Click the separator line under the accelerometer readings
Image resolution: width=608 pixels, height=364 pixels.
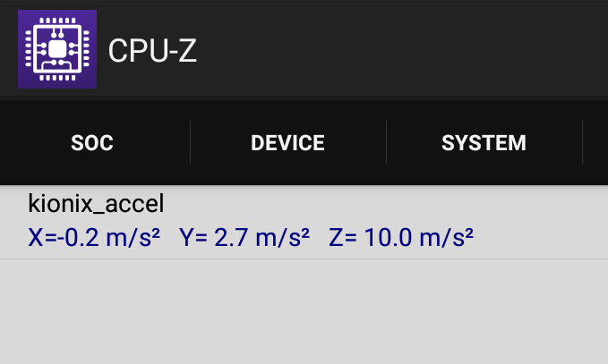pyautogui.click(x=304, y=258)
